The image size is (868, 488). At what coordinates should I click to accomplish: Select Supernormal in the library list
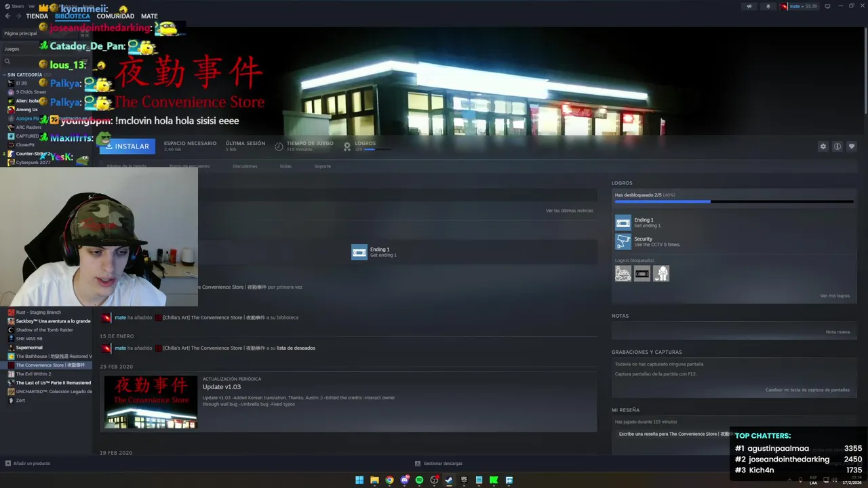tap(28, 348)
